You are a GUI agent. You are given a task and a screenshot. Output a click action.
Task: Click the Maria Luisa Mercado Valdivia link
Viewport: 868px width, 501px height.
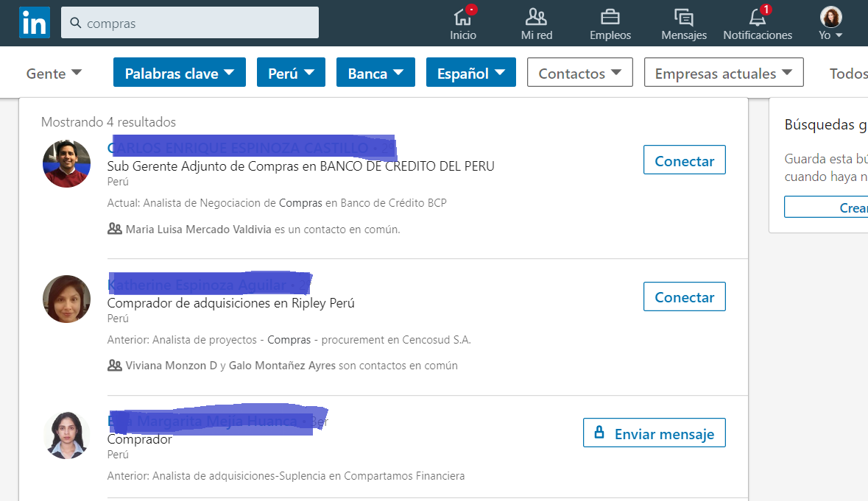click(x=198, y=230)
